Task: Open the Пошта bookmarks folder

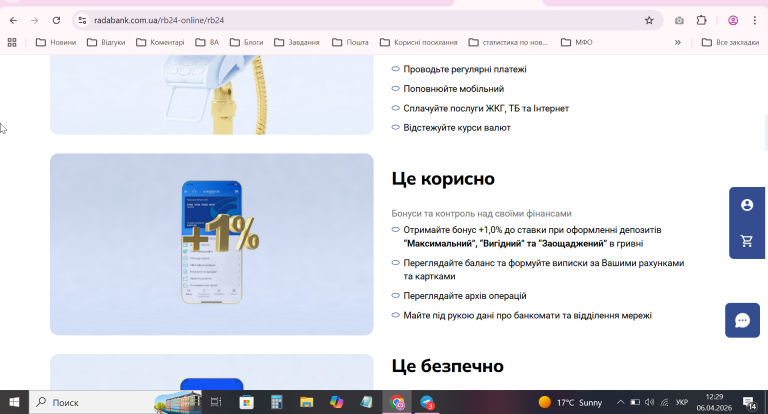Action: [350, 43]
